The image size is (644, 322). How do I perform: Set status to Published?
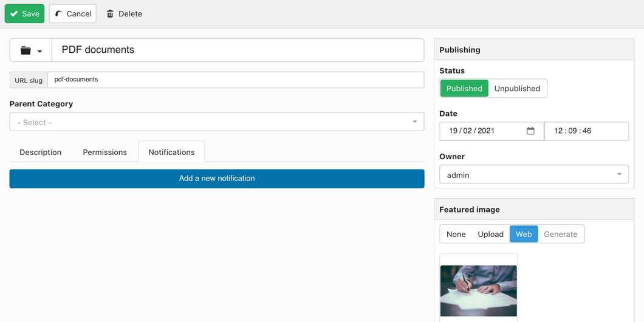[x=464, y=88]
